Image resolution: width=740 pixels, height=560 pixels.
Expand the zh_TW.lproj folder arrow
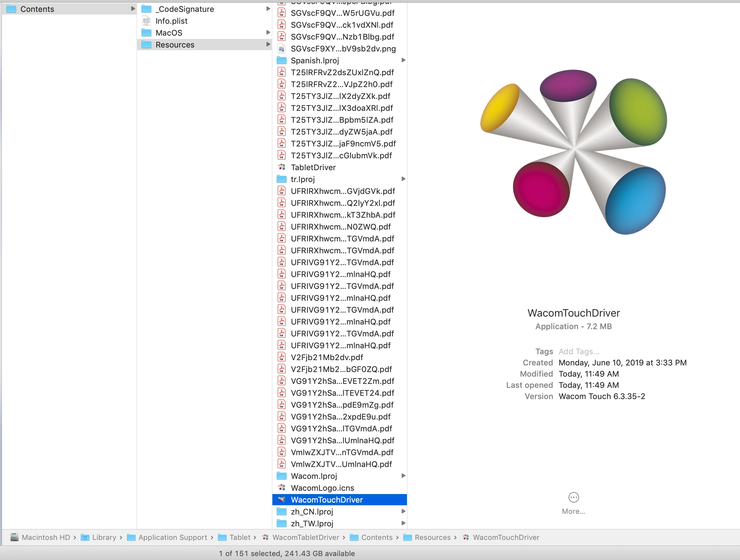pyautogui.click(x=403, y=523)
